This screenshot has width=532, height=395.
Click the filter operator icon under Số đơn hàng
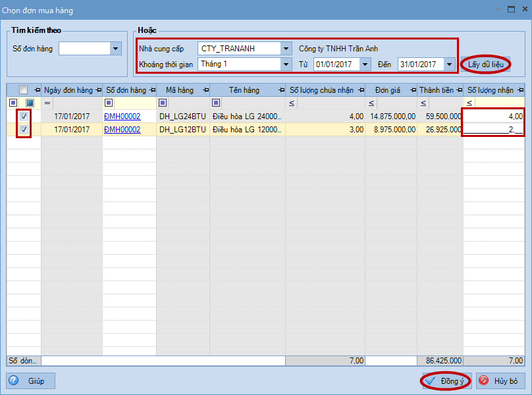point(109,103)
